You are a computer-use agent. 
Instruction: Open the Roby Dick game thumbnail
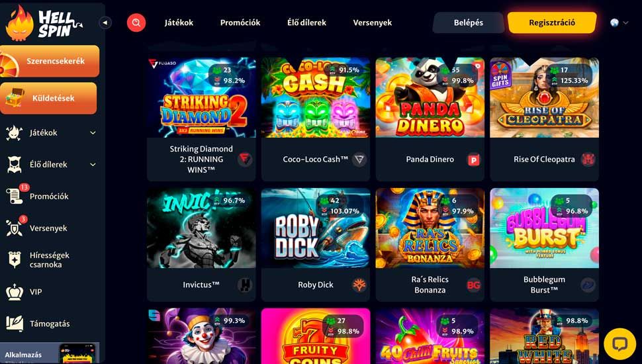[316, 228]
